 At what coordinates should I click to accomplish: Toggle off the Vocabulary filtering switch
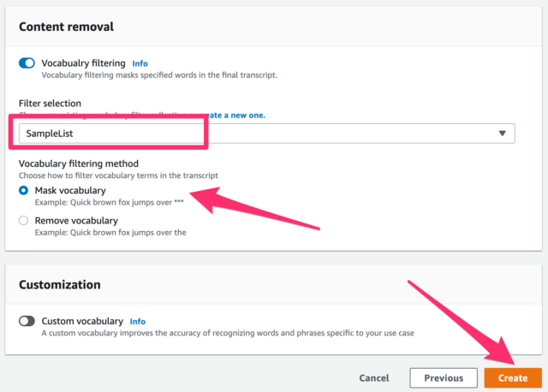tap(27, 63)
